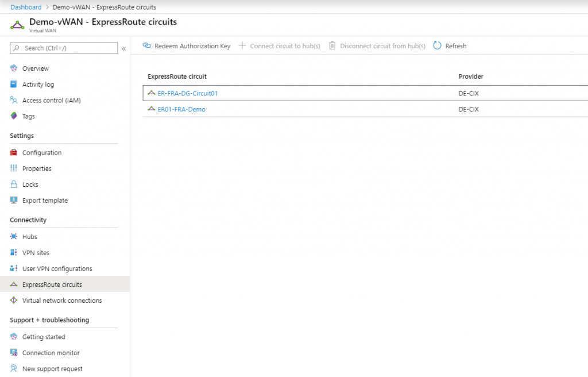The width and height of the screenshot is (588, 377).
Task: Click the Hubs icon
Action: [x=14, y=236]
